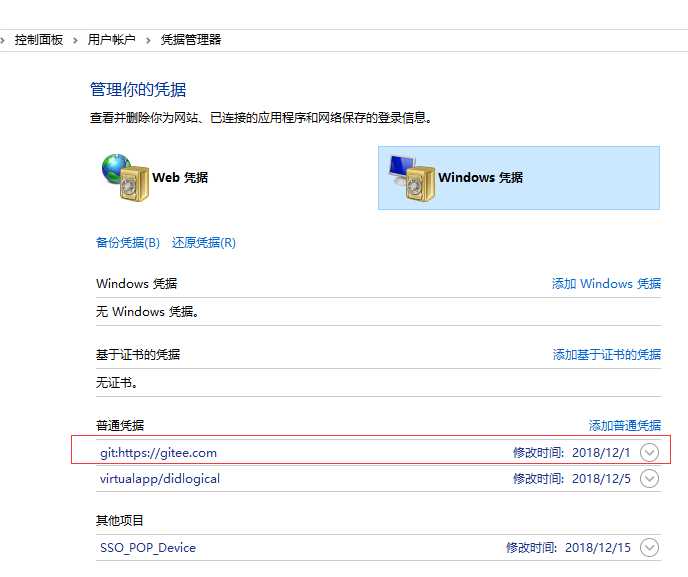This screenshot has height=577, width=688.
Task: Click 凭据管理器 breadcrumb item
Action: (191, 40)
